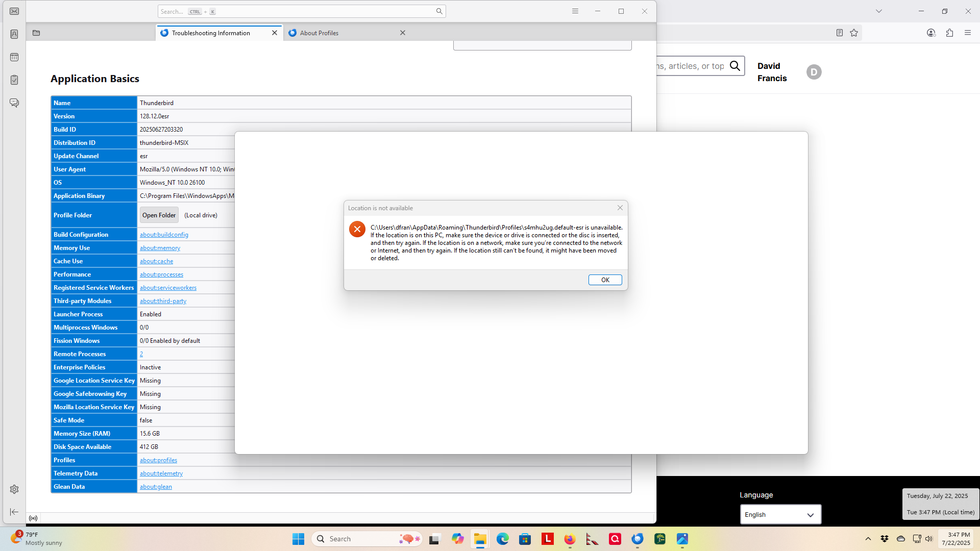Open File Explorer from taskbar
980x551 pixels.
[480, 539]
